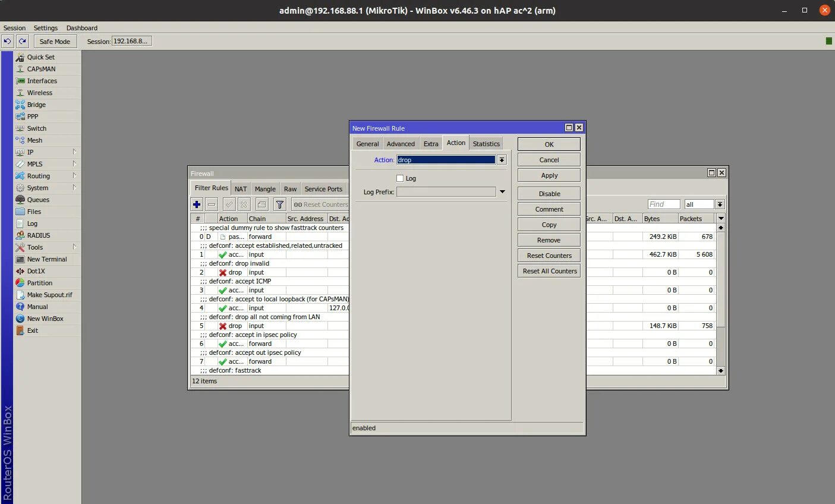835x504 pixels.
Task: Expand the Log Prefix field arrow
Action: pyautogui.click(x=502, y=192)
